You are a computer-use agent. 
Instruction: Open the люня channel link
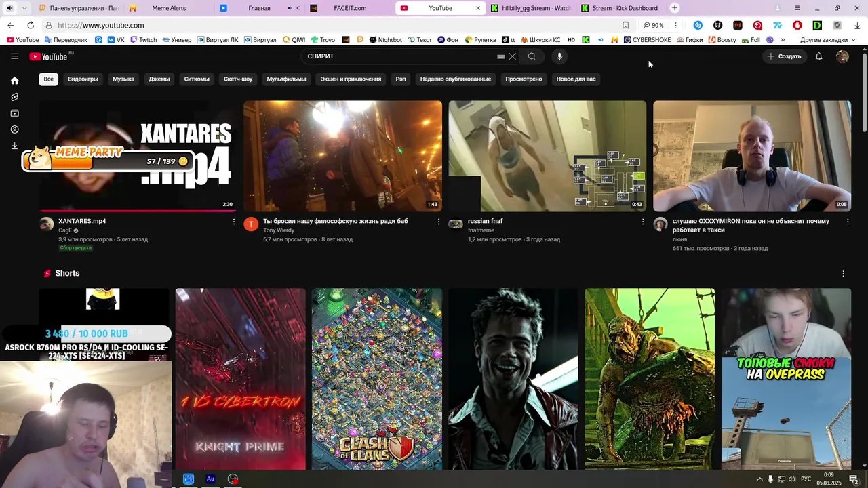(679, 239)
